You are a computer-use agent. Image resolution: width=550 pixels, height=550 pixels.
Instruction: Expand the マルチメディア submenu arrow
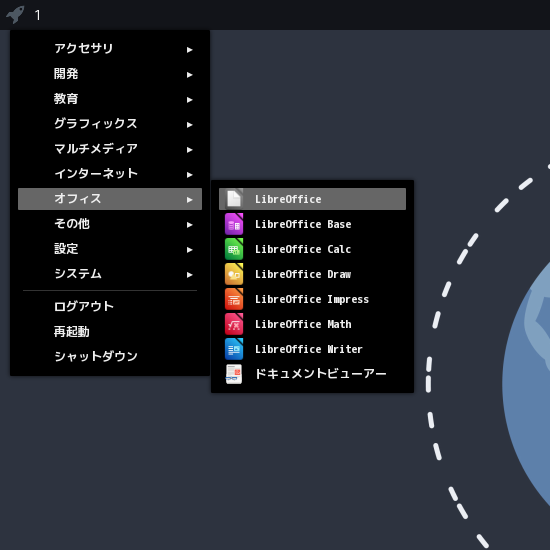click(x=189, y=150)
